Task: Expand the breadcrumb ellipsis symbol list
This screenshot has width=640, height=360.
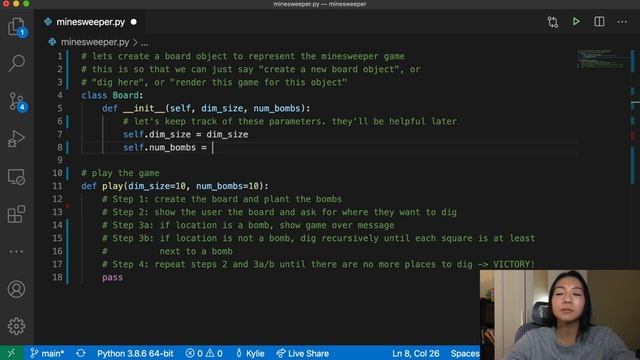Action: click(144, 42)
